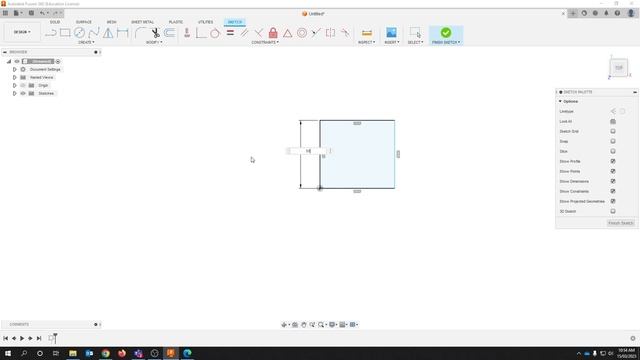Toggle Slice checkbox in Sketch Palette

click(x=613, y=151)
